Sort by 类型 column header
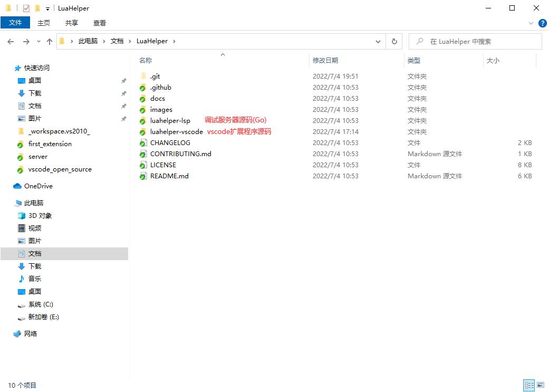Viewport: 549px width, 392px height. (413, 60)
